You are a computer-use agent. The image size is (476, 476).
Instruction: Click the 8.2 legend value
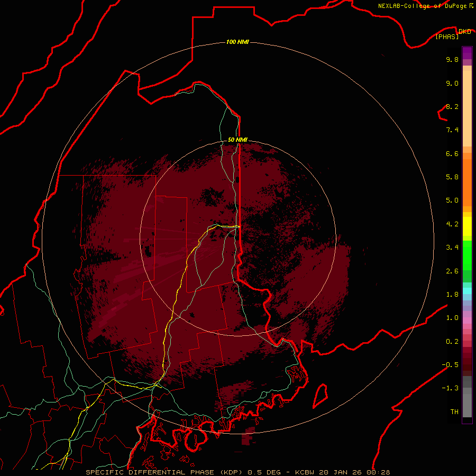click(x=452, y=106)
